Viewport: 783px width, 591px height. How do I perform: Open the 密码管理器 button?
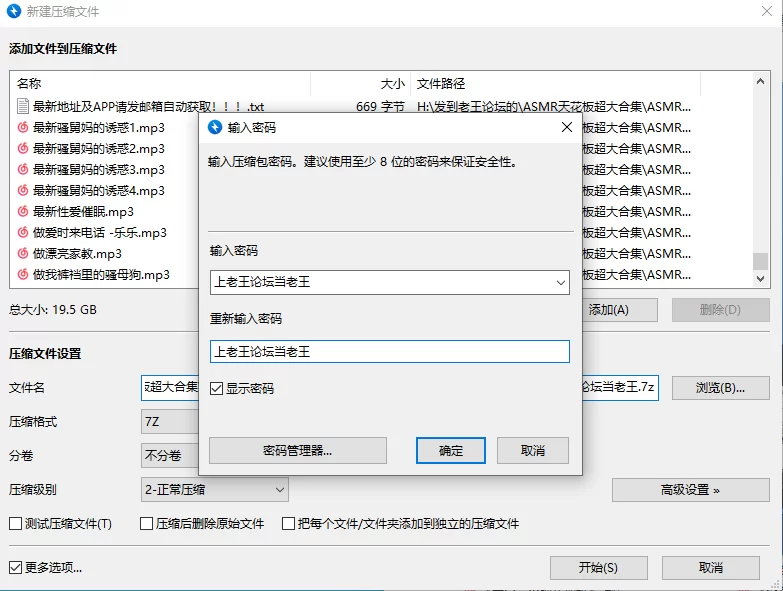[x=298, y=451]
